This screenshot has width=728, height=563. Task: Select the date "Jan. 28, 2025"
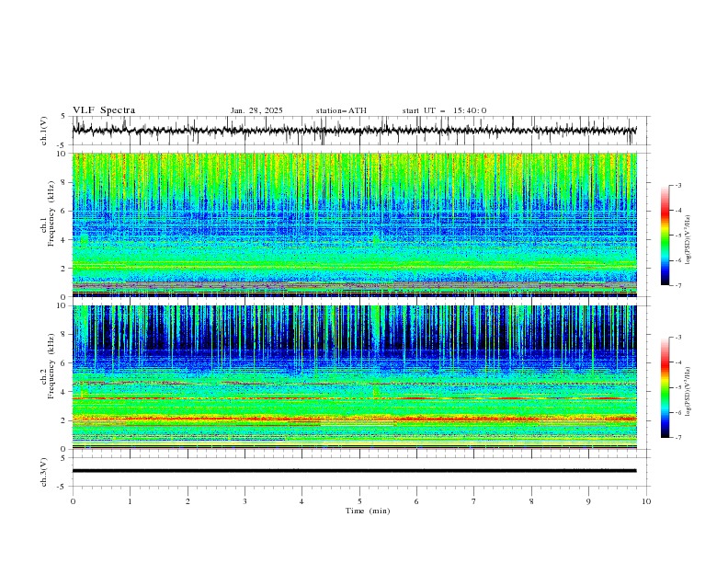pyautogui.click(x=256, y=110)
